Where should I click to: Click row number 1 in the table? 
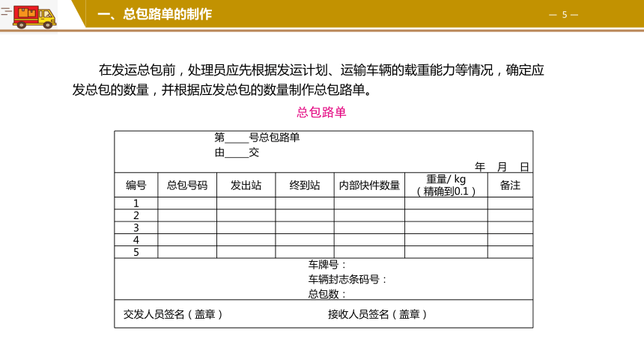(x=136, y=203)
